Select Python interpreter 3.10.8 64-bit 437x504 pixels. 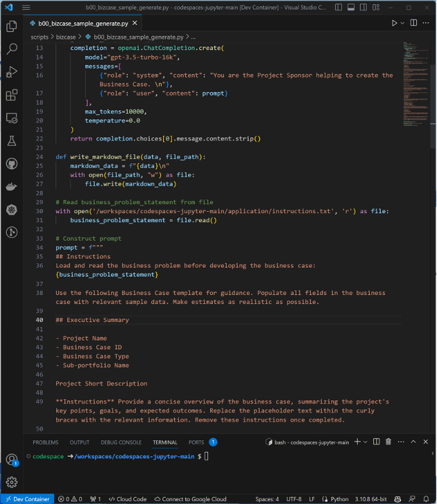(x=370, y=499)
